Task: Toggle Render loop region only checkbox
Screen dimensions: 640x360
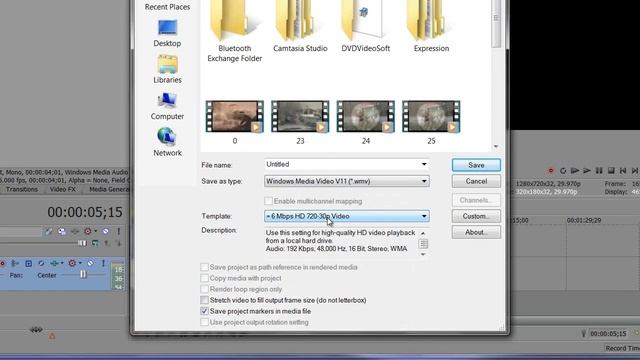Action: tap(204, 289)
